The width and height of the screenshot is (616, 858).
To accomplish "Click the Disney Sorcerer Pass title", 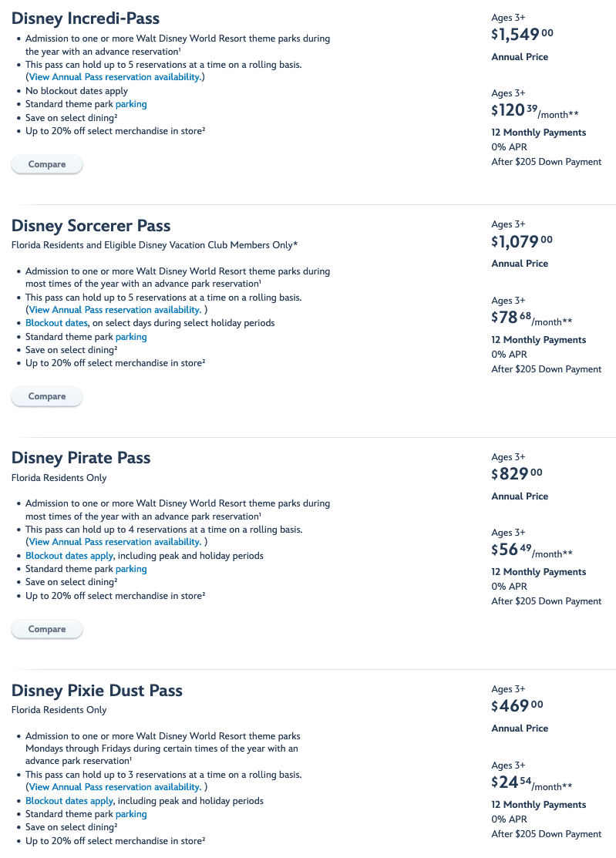I will coord(91,226).
